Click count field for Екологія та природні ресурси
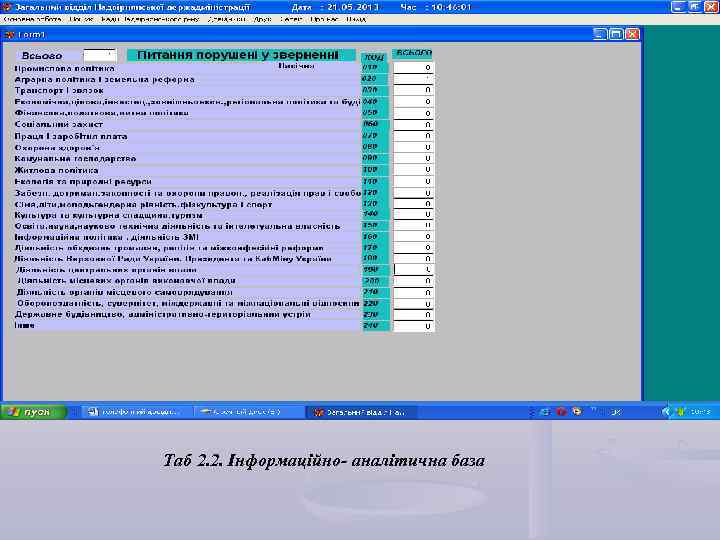Viewport: 720px width, 540px height. tap(413, 181)
